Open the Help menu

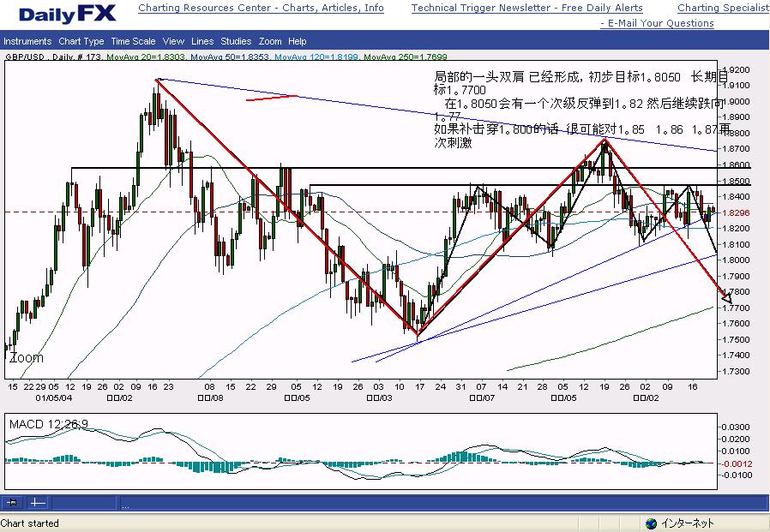pos(298,41)
